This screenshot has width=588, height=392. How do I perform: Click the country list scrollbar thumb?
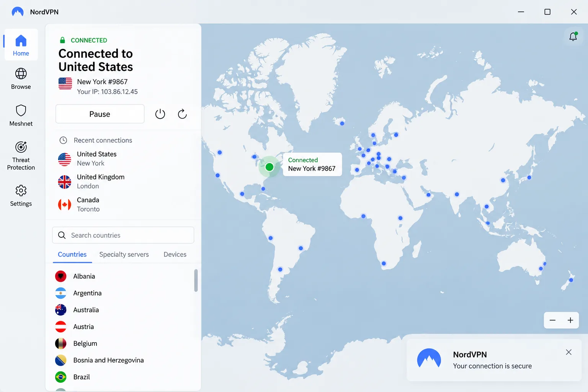coord(196,281)
